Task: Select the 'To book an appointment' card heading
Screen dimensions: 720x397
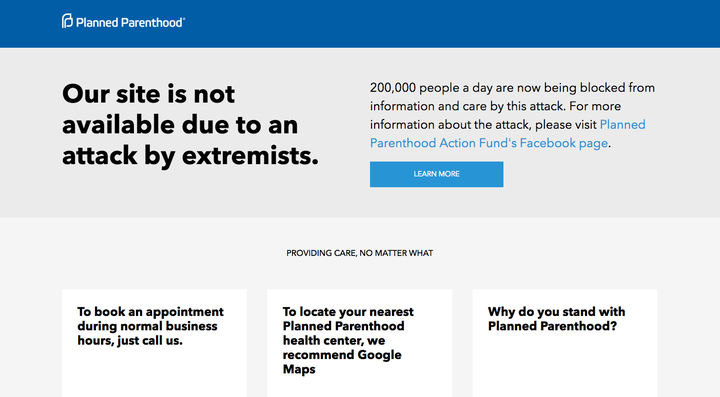Action: 150,326
